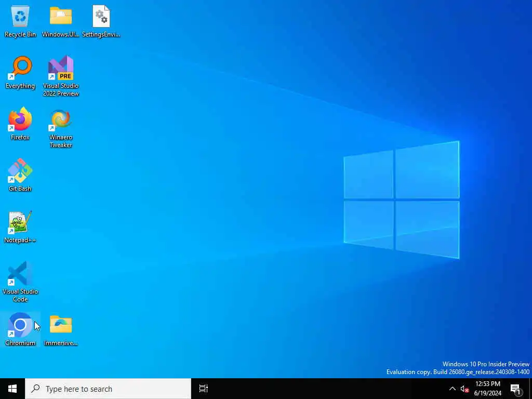Select the SettingsEnvi file icon
Screen dimensions: 532x399
101,22
